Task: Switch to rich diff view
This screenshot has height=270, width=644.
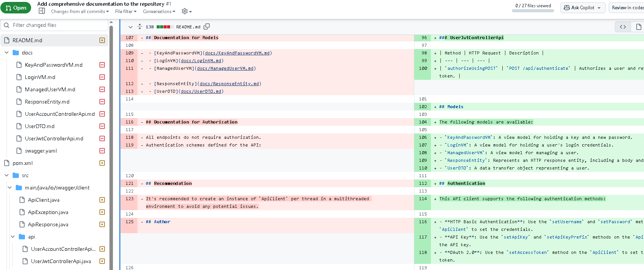Action: [638, 27]
